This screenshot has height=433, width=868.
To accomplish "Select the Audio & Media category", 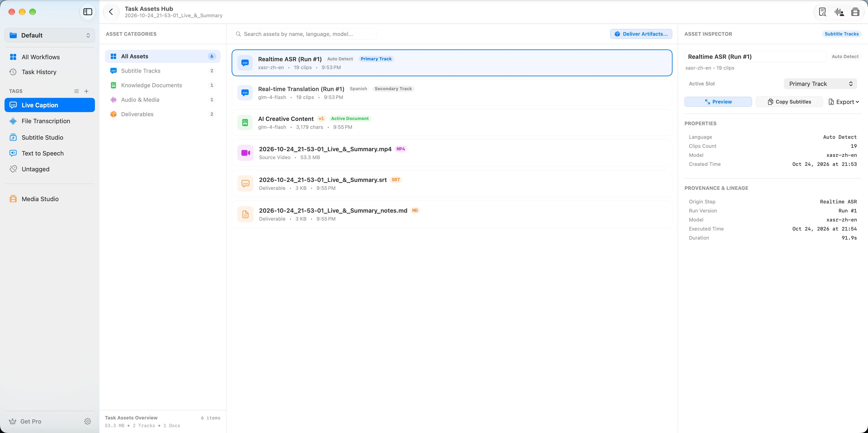I will pyautogui.click(x=163, y=100).
